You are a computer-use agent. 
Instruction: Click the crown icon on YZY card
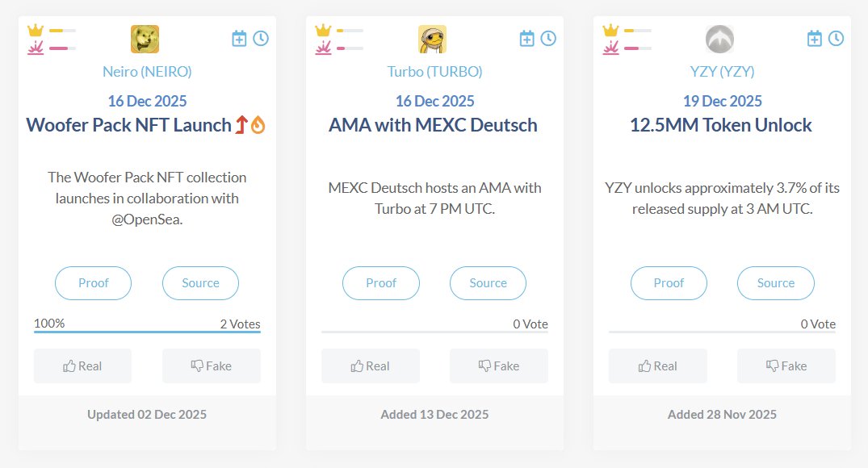[x=610, y=31]
